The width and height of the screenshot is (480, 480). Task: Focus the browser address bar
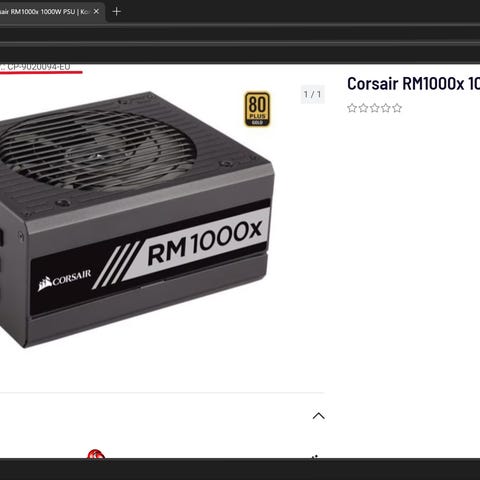[x=240, y=34]
